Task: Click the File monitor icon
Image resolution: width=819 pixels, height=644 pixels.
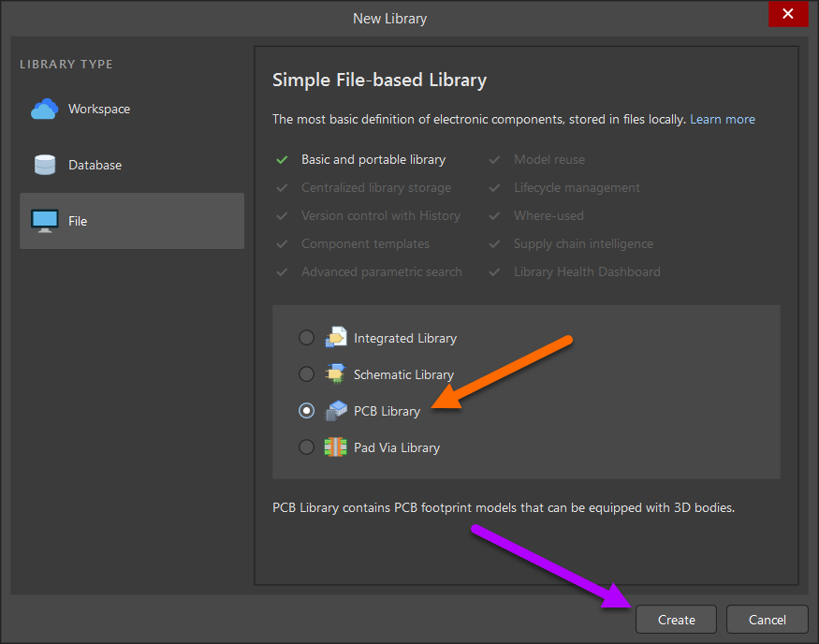Action: (44, 222)
